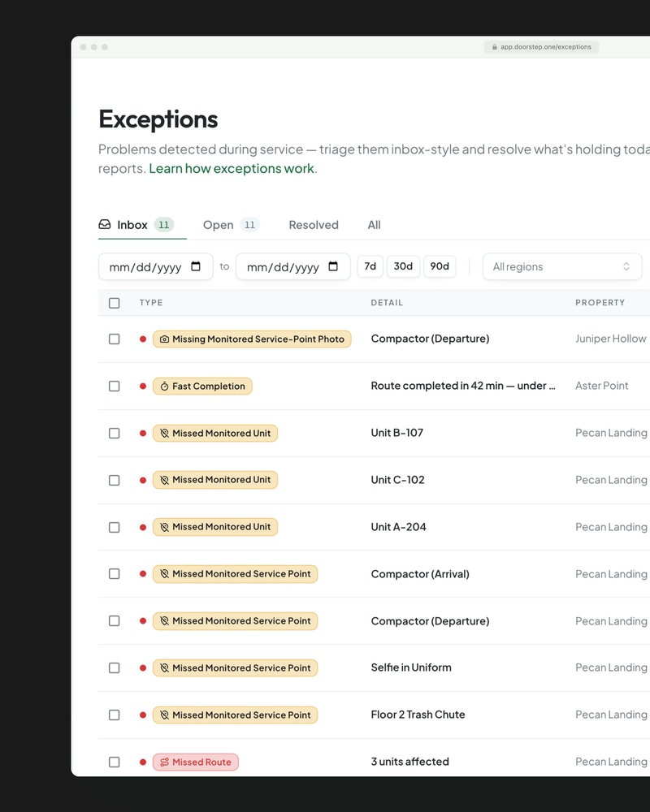This screenshot has height=812, width=650.
Task: Check the Missing Monitored Service-Point Photo row
Action: pos(114,339)
